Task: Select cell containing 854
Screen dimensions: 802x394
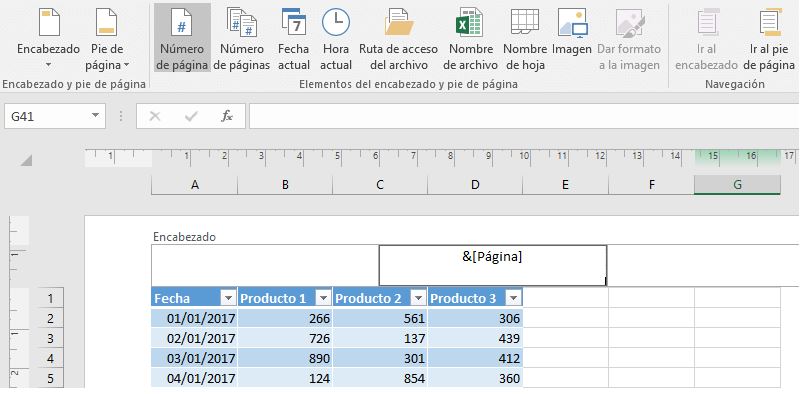Action: coord(380,378)
